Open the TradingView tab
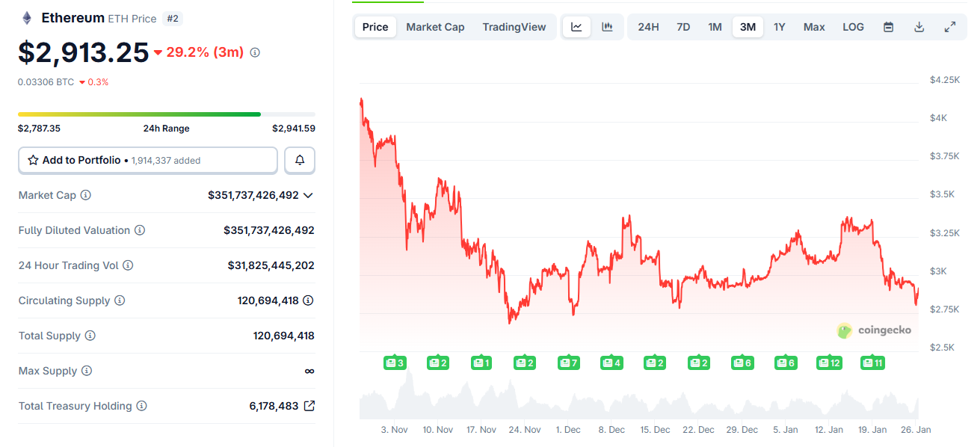 [514, 26]
